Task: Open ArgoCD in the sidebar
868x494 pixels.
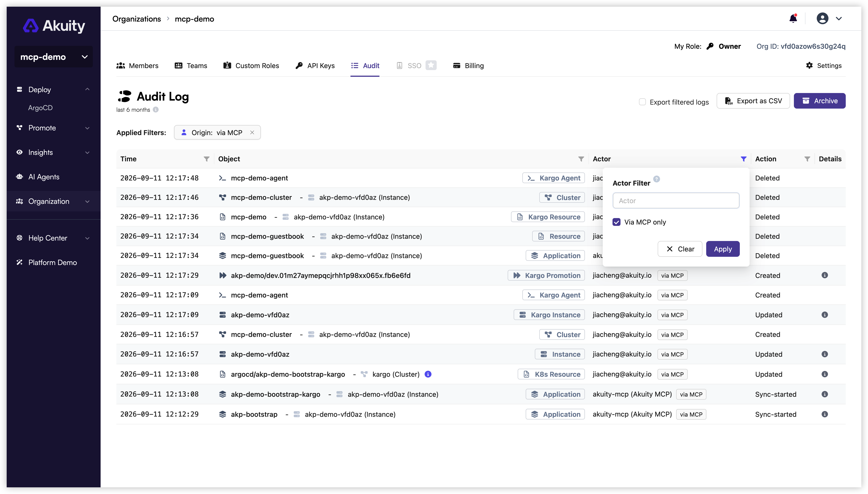Action: 40,107
